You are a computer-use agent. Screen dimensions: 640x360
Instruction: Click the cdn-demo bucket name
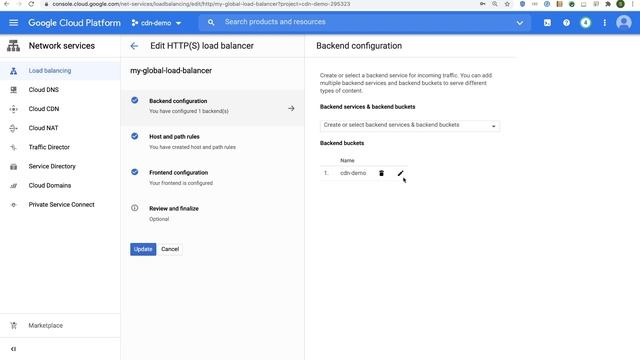(353, 173)
